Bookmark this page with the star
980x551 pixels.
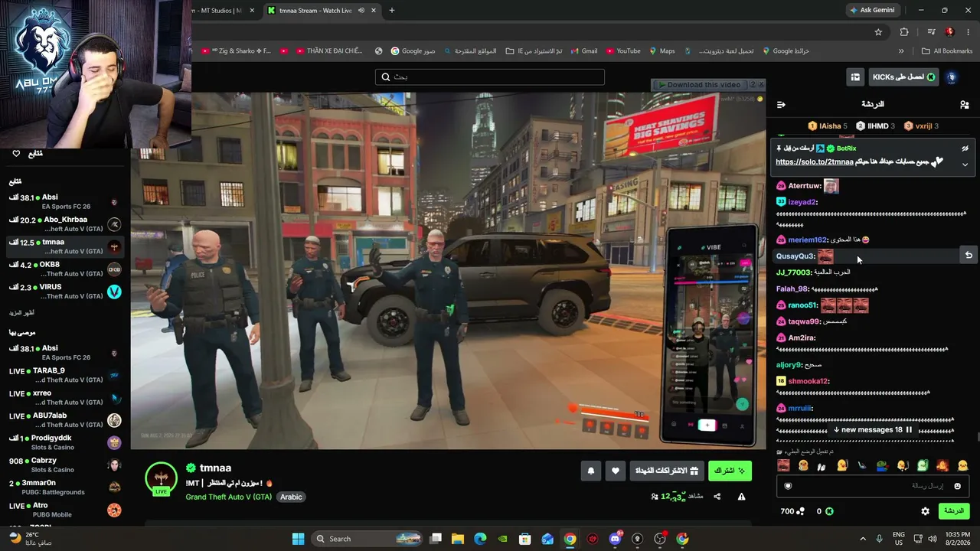[878, 32]
